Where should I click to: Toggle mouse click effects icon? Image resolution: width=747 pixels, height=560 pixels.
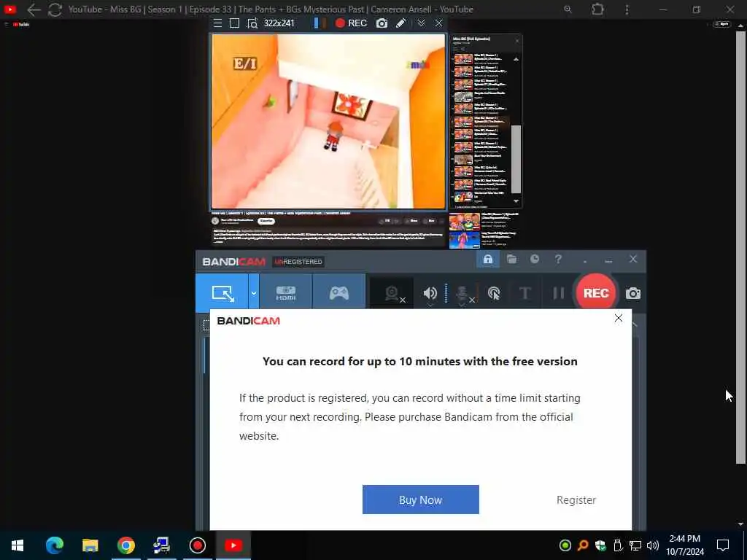pyautogui.click(x=494, y=293)
